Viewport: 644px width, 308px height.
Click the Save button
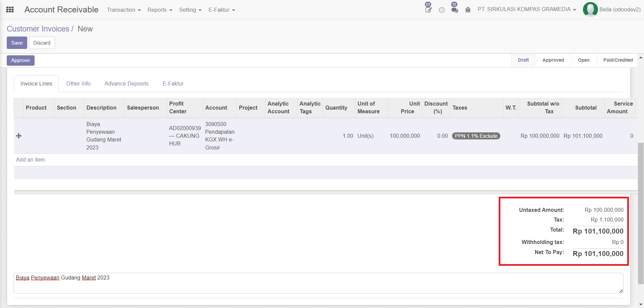pyautogui.click(x=17, y=43)
